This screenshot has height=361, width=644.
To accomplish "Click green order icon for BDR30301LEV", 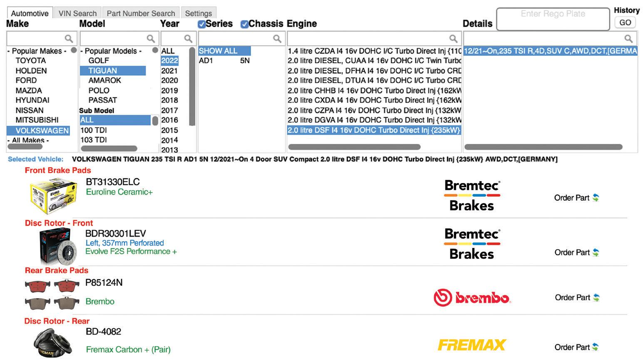I will click(596, 252).
